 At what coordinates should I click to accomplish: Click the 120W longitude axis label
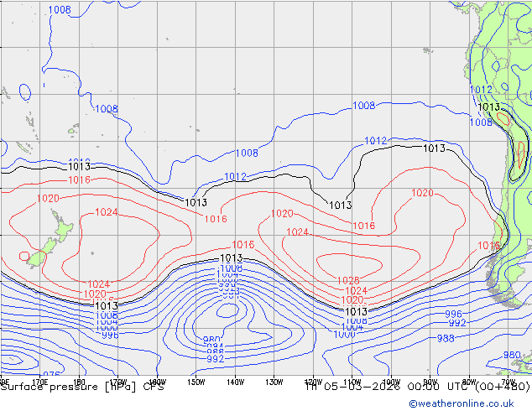point(313,382)
